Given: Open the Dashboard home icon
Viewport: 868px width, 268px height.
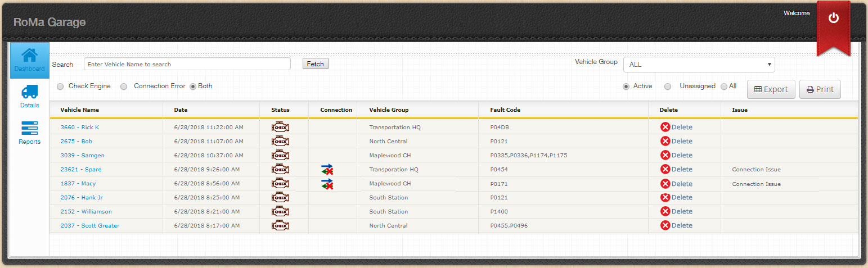Looking at the screenshot, I should click(x=29, y=56).
